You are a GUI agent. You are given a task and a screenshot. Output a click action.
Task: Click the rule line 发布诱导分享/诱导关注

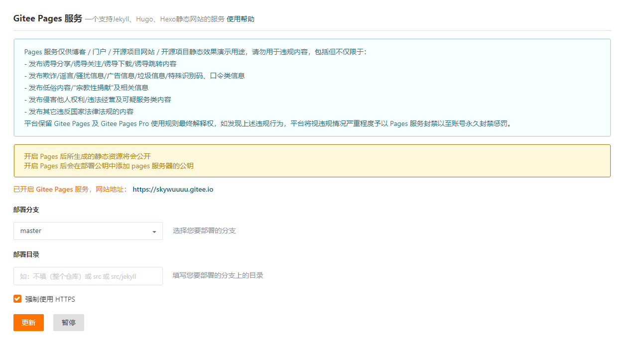(x=100, y=64)
